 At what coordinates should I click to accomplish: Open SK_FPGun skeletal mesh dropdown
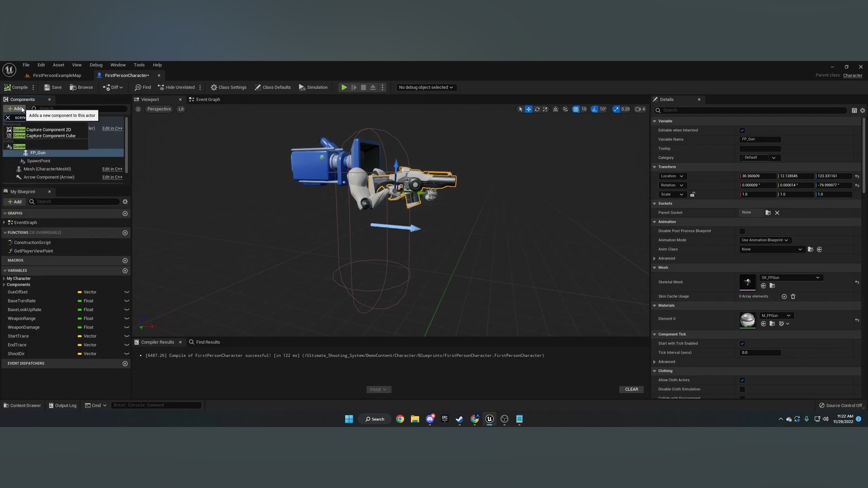pyautogui.click(x=791, y=277)
